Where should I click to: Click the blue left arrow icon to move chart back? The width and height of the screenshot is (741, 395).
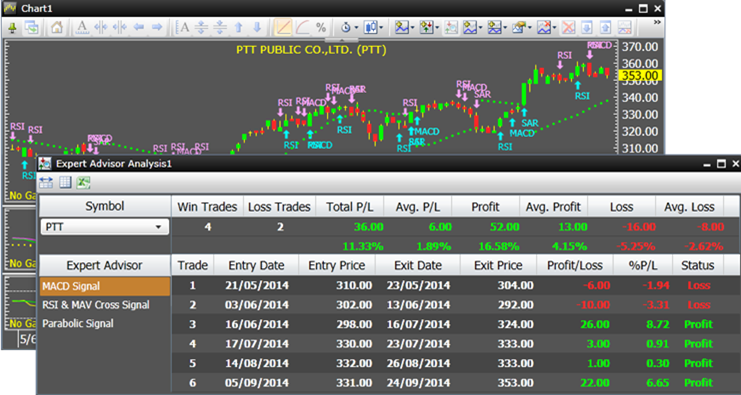click(138, 27)
